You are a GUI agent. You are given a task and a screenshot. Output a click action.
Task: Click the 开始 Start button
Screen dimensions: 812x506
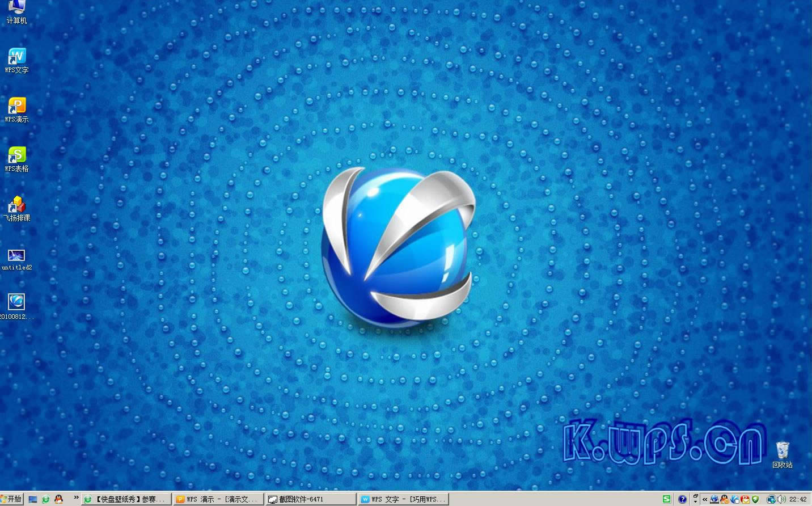(x=11, y=499)
